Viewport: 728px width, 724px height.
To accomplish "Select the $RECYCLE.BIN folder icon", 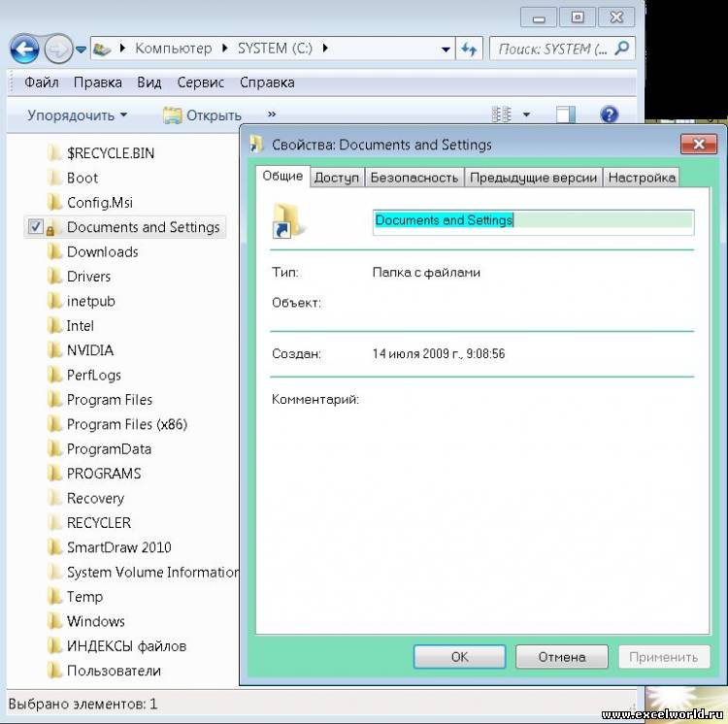I will coord(54,152).
